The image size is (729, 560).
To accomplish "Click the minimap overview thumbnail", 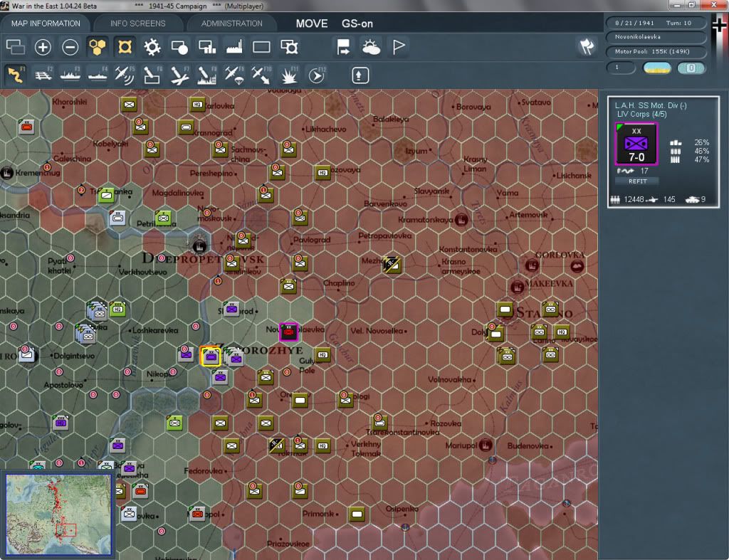I will pyautogui.click(x=58, y=514).
